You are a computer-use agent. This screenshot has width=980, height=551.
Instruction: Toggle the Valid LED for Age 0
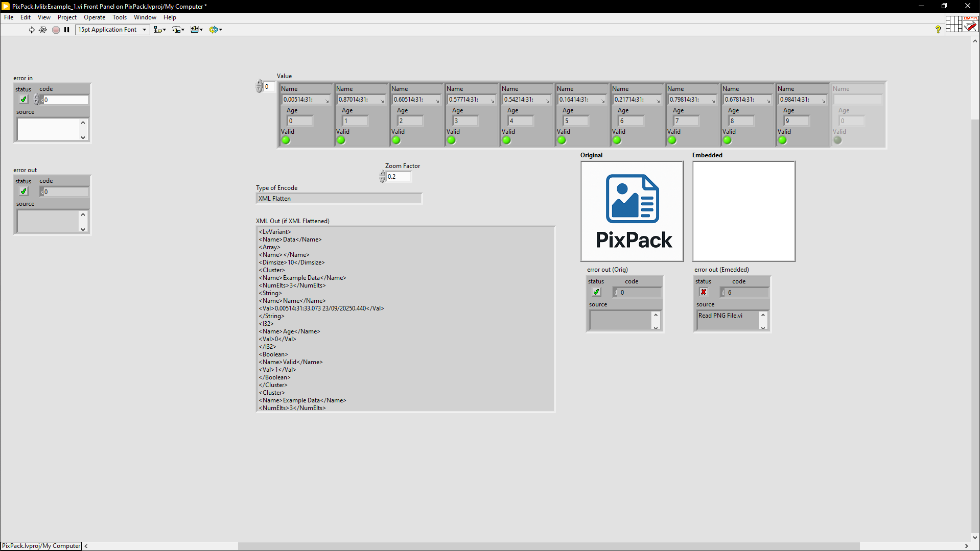coord(286,140)
